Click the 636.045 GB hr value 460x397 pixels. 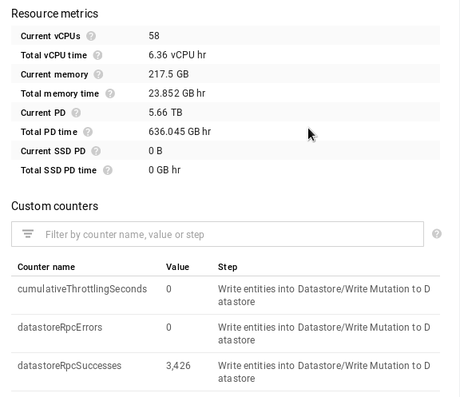(180, 132)
